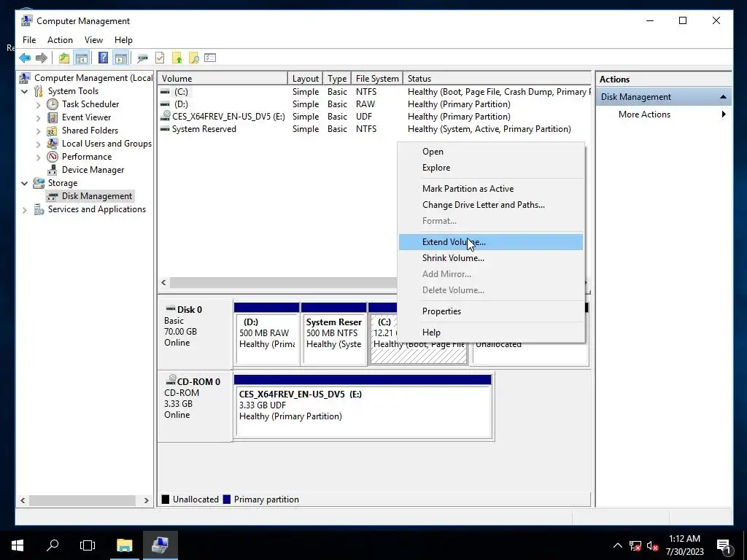The height and width of the screenshot is (560, 747).
Task: Select the System Reserved 500 MB NTFS partition block
Action: [334, 334]
